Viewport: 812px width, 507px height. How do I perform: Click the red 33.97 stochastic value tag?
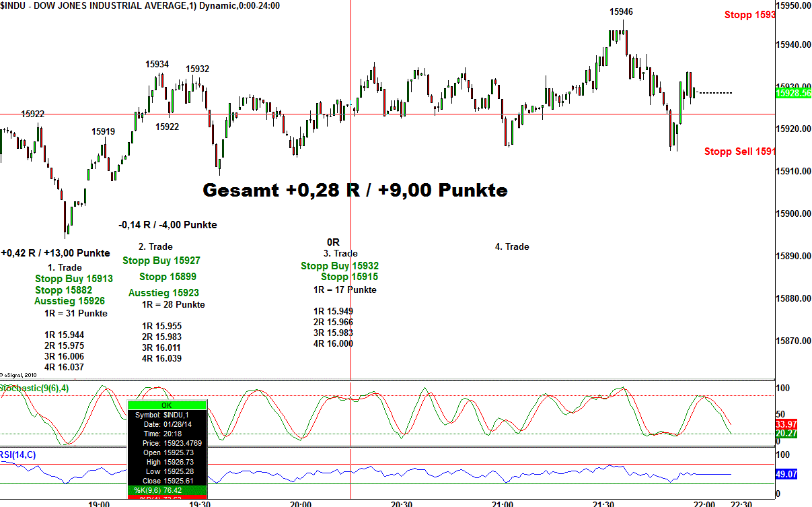click(786, 424)
